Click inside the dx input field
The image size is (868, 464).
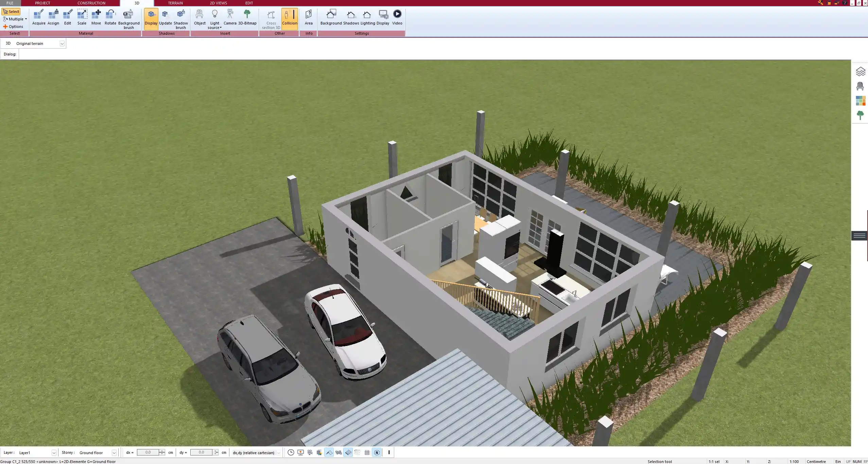click(x=148, y=452)
